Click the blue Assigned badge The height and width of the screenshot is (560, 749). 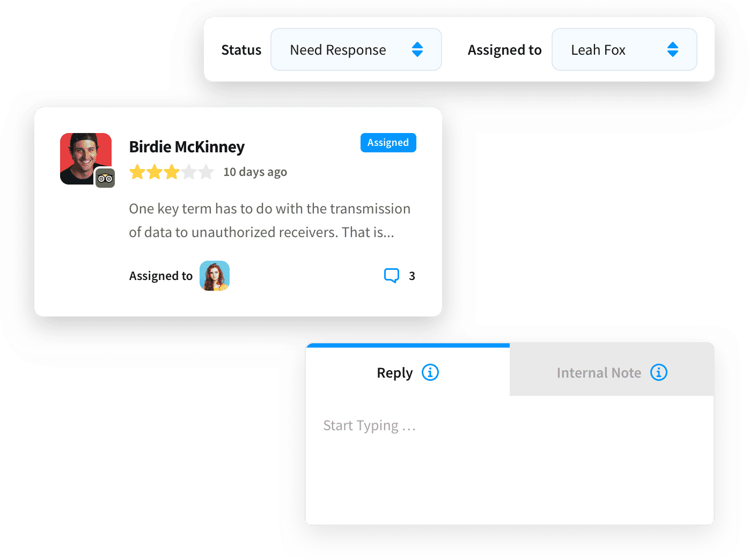pos(388,143)
